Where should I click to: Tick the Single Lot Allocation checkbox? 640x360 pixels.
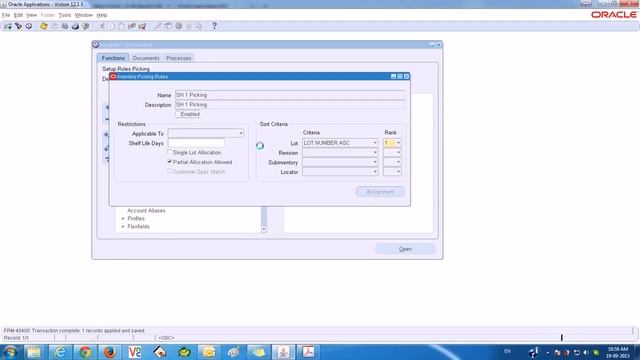coord(170,152)
